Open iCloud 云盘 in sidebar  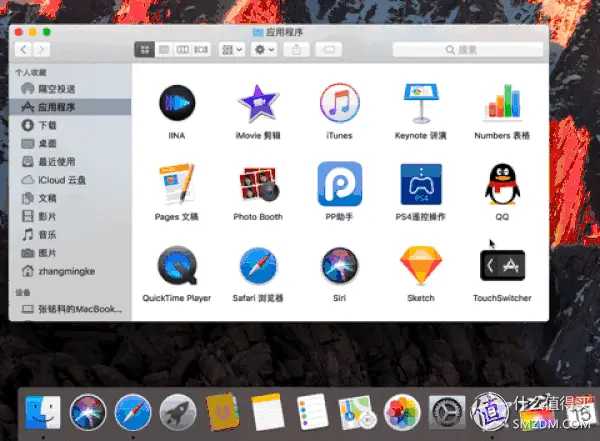[x=70, y=180]
